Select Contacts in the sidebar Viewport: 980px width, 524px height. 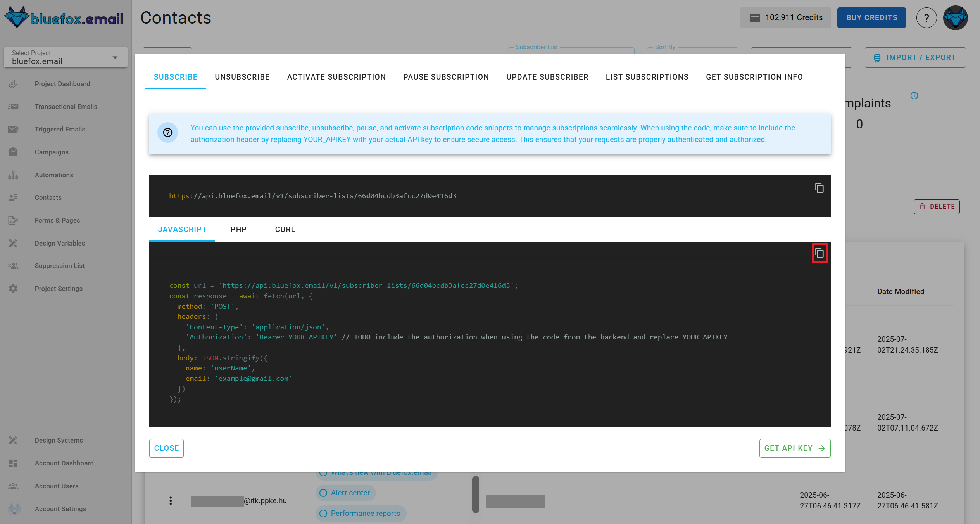[48, 197]
